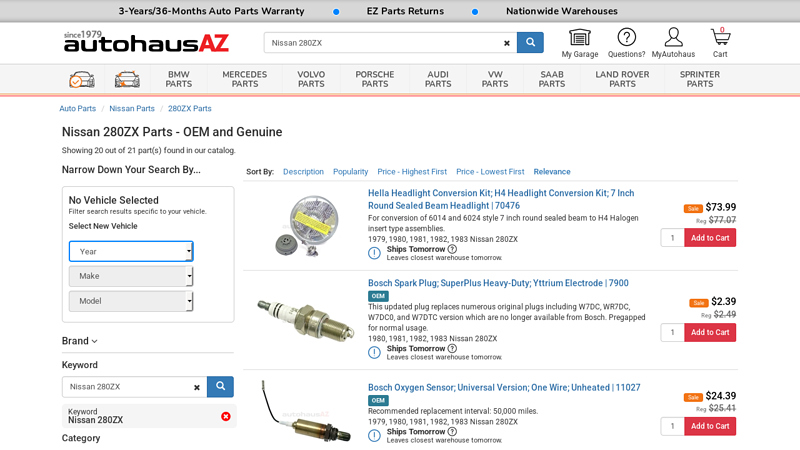Open the Bosch spark plug thumbnail
The width and height of the screenshot is (800, 450).
tap(306, 320)
